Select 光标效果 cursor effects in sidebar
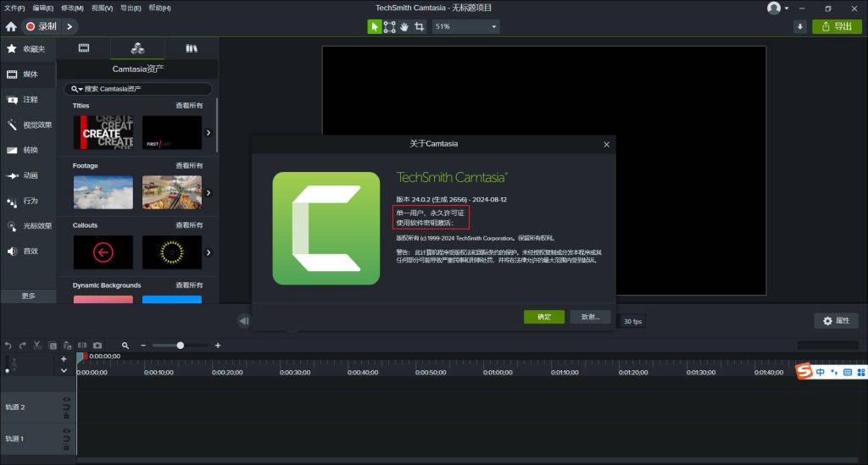Viewport: 868px width, 465px height. (x=28, y=226)
